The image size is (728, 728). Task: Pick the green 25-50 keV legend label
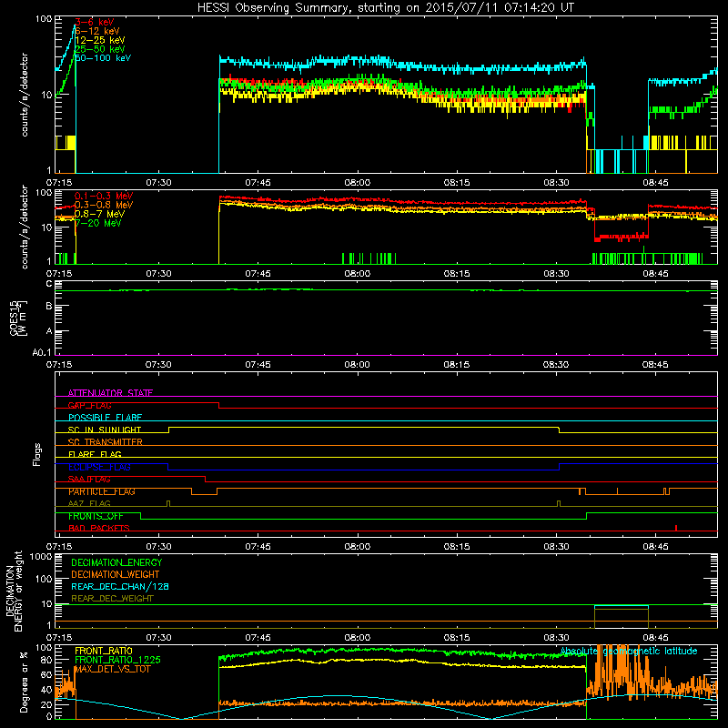click(x=100, y=49)
